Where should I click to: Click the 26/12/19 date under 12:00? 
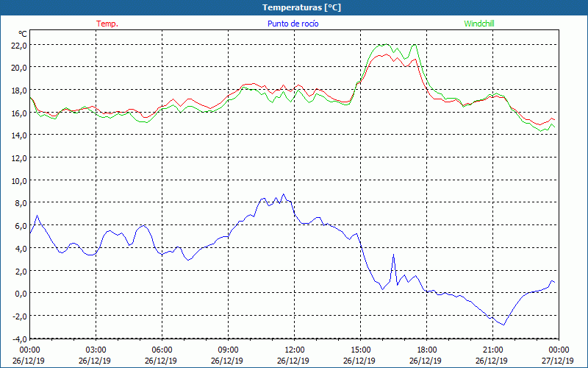click(x=293, y=361)
